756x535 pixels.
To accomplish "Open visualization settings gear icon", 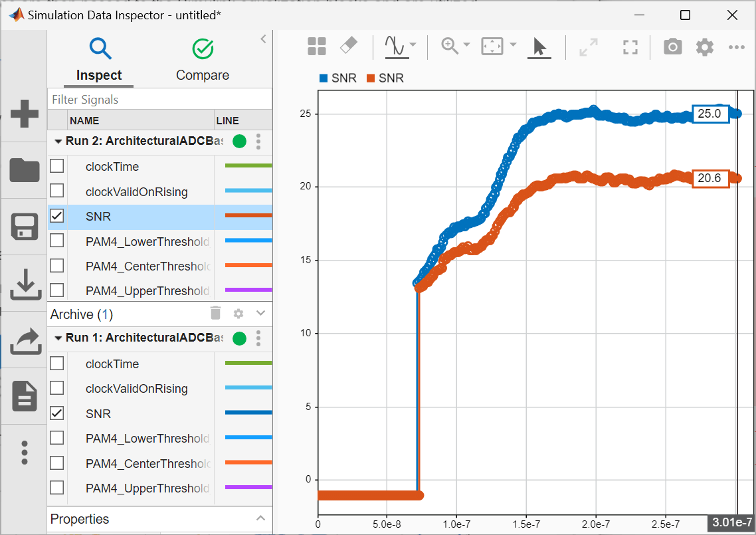I will (x=704, y=47).
